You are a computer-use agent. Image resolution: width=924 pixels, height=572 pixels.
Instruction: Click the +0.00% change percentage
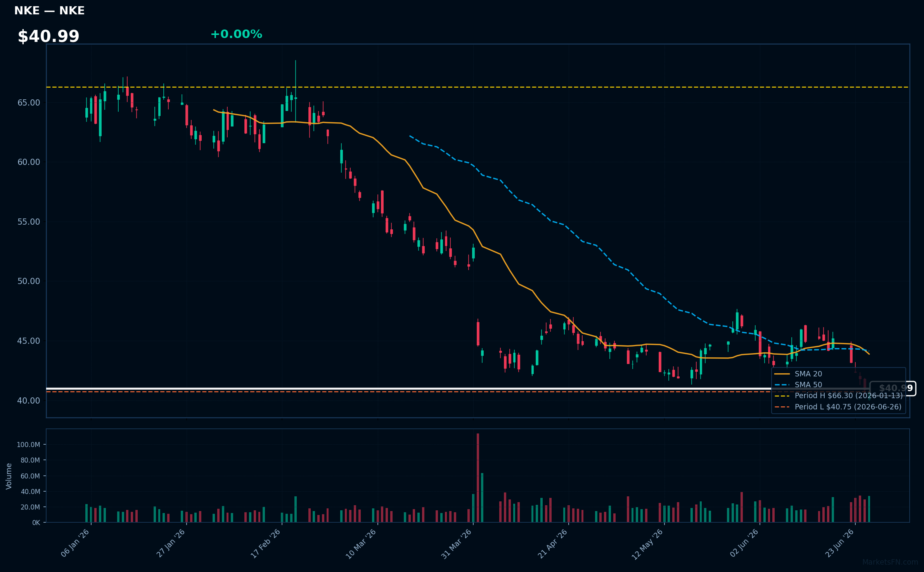click(236, 34)
